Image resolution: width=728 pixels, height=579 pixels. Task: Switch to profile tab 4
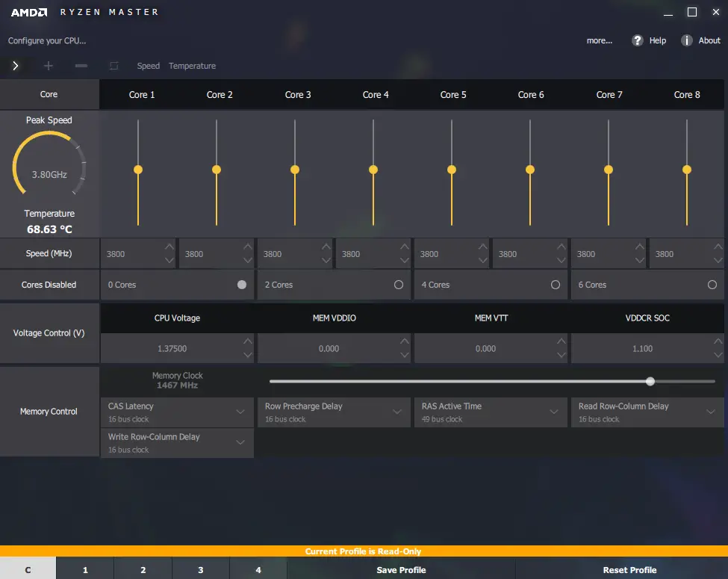click(258, 569)
